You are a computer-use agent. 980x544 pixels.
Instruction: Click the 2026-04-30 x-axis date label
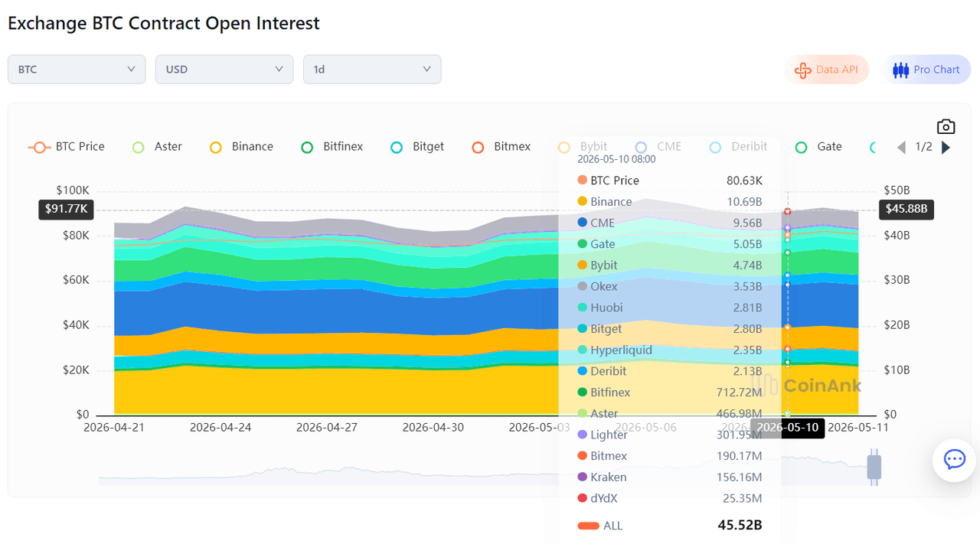click(433, 428)
